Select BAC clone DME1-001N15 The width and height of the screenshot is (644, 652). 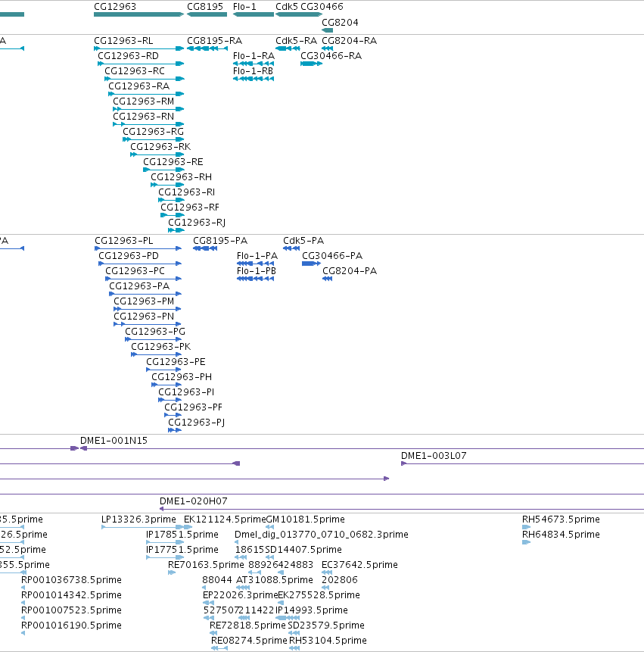114,441
